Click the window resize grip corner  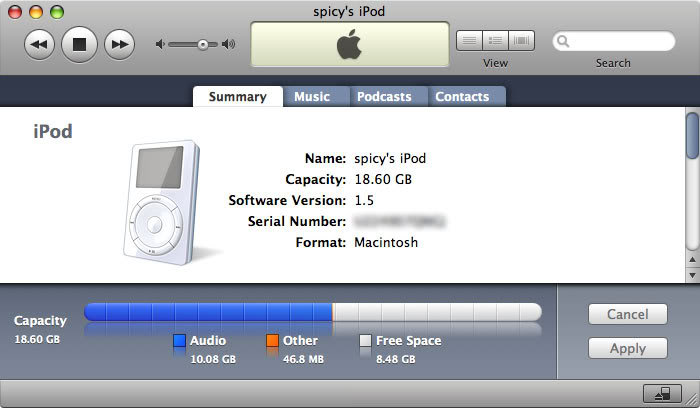[x=692, y=400]
